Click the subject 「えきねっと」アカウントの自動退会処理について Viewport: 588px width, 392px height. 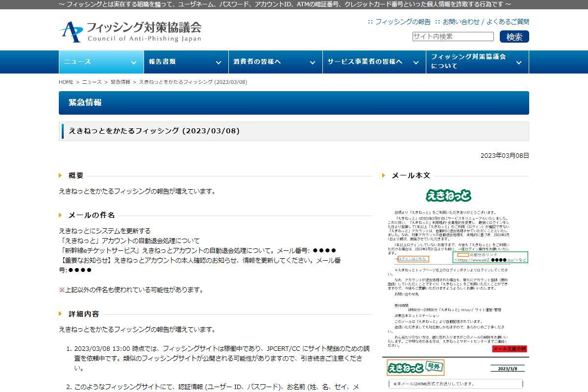coord(129,241)
